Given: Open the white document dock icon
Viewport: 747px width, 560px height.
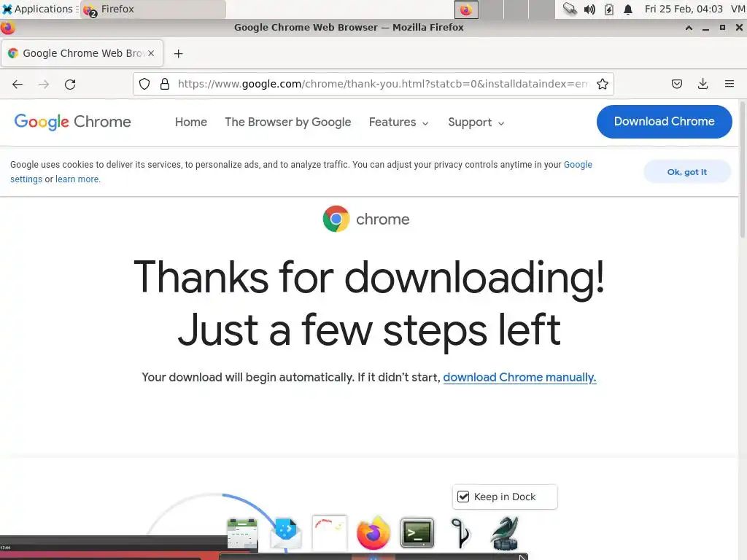Looking at the screenshot, I should (329, 533).
